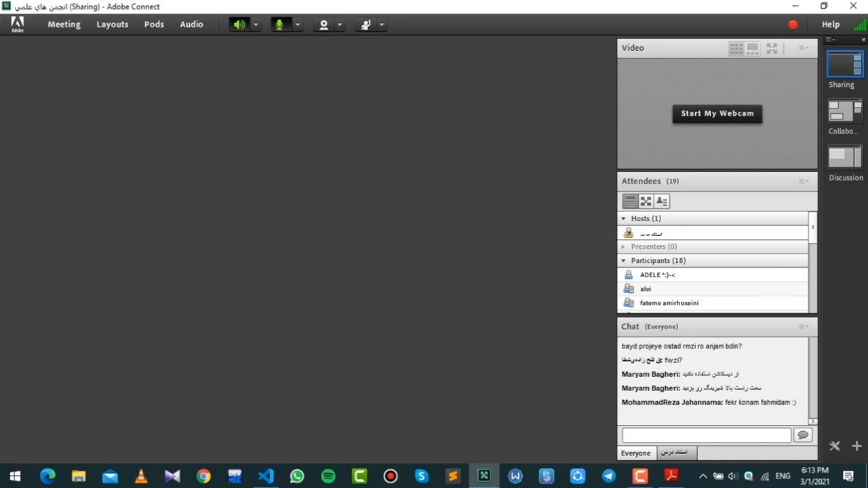Click the Start My Webcam button
868x488 pixels.
(x=717, y=113)
